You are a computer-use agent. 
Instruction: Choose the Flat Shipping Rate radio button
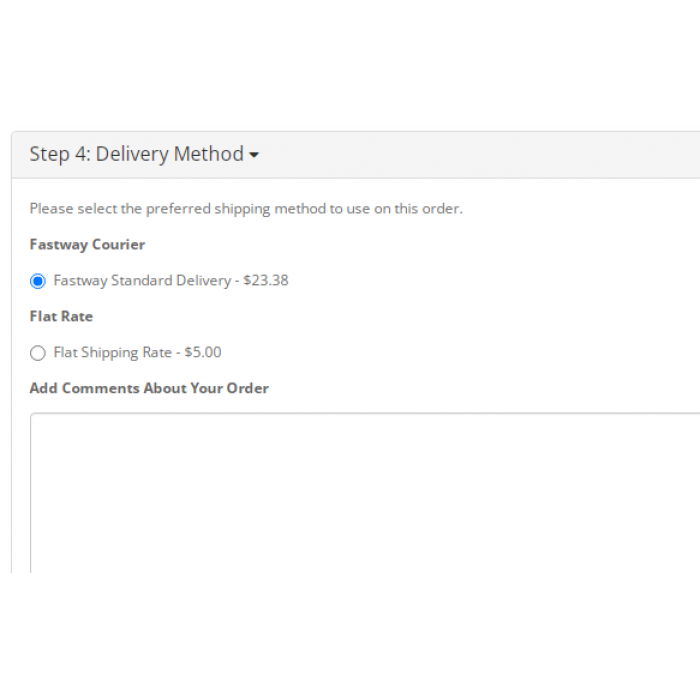pos(38,353)
